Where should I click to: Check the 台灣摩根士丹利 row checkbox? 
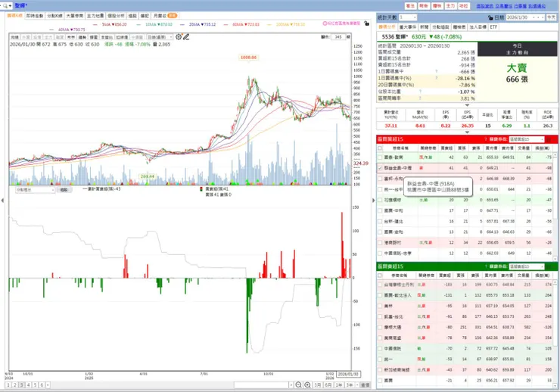pos(380,285)
